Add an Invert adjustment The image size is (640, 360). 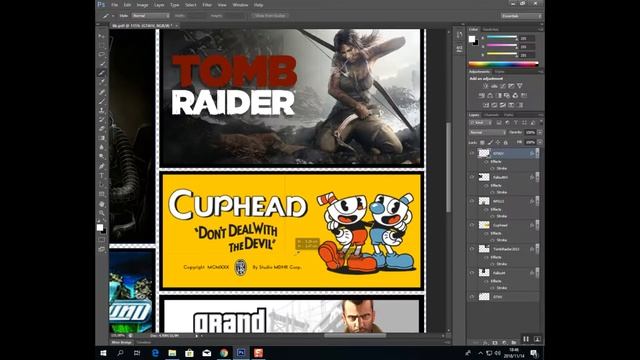click(486, 105)
